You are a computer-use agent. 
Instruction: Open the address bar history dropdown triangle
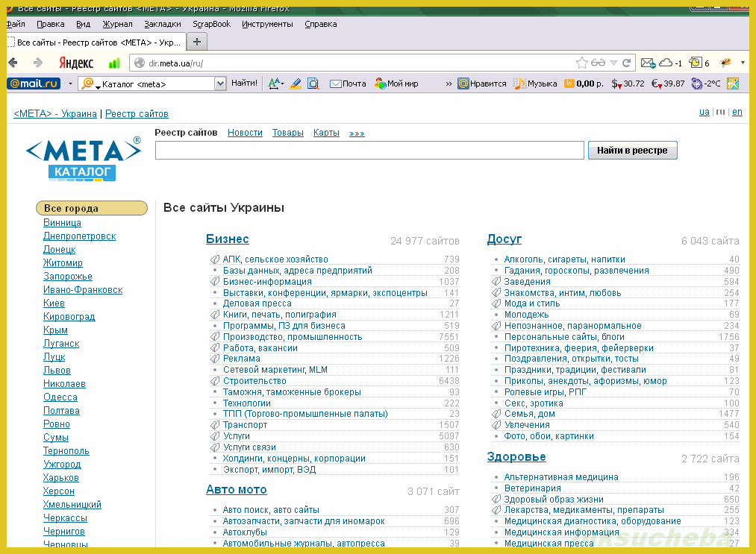(x=613, y=63)
